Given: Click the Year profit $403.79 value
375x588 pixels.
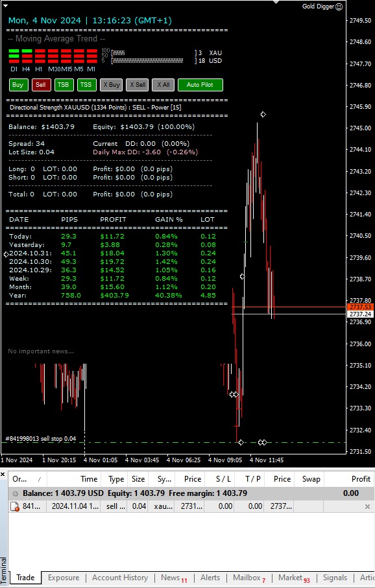Looking at the screenshot, I should pyautogui.click(x=114, y=296).
